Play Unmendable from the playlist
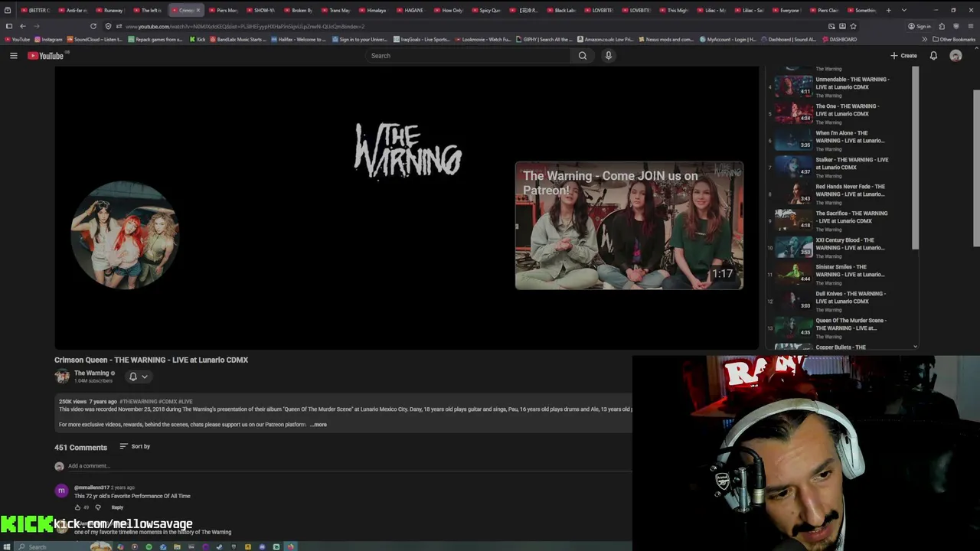Viewport: 980px width, 551px height. point(839,86)
